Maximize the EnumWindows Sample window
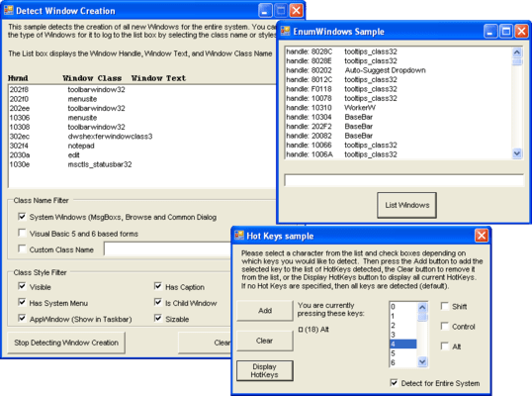Viewport: 532px width, 396px height. pos(506,32)
